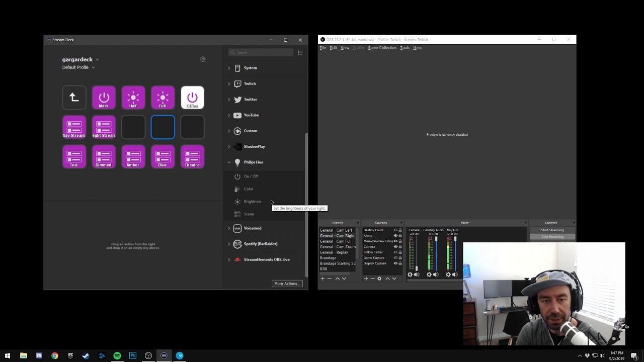The height and width of the screenshot is (362, 644).
Task: Click the Stop Recording button
Action: [552, 237]
